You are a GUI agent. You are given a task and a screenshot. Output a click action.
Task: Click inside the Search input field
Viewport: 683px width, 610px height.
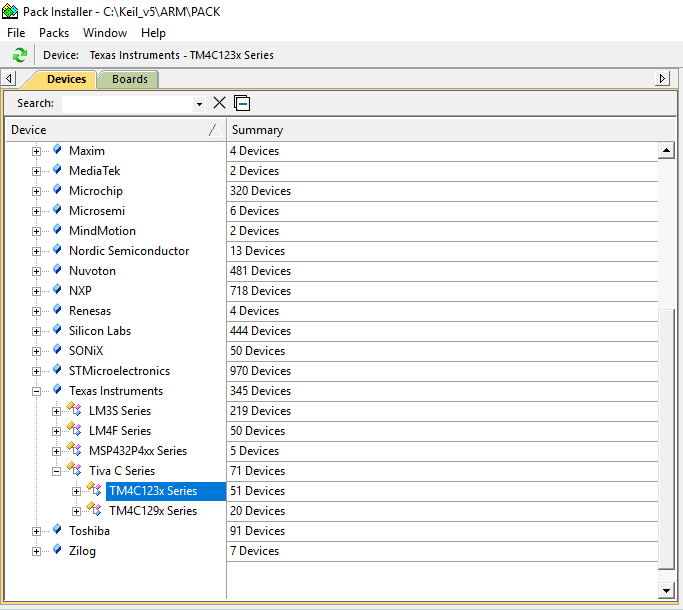click(x=128, y=104)
